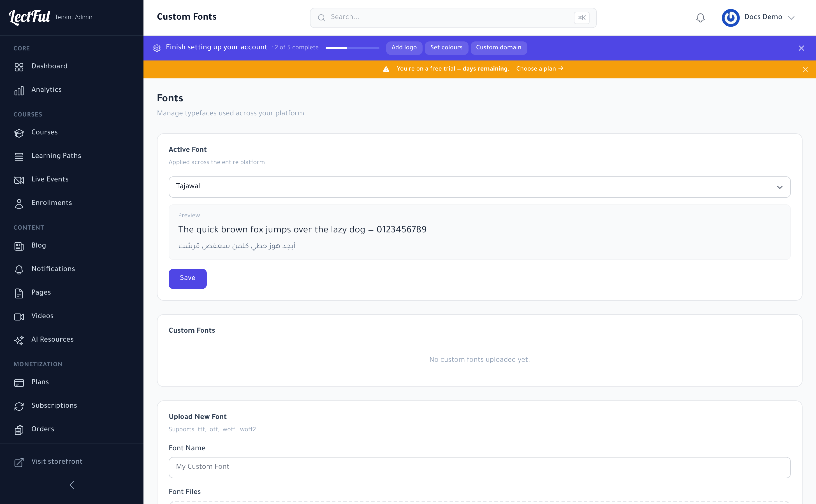Click the Learning Paths list icon
This screenshot has width=816, height=504.
click(x=19, y=157)
